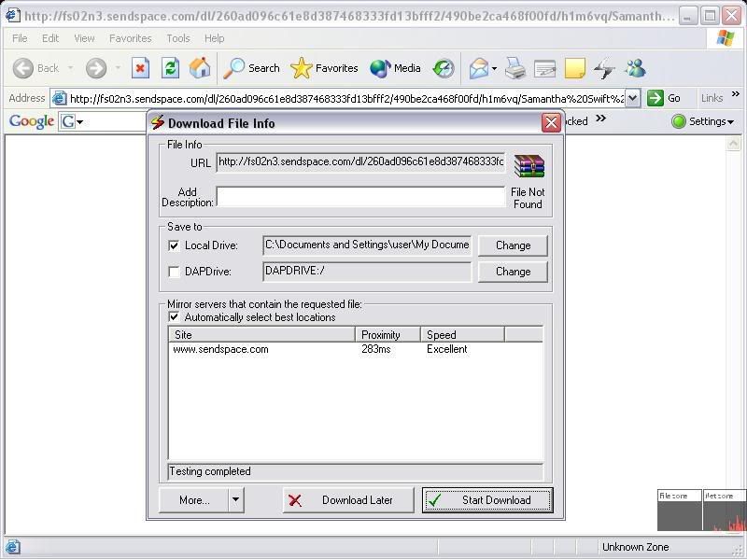747x560 pixels.
Task: Click the Add Description text field
Action: pyautogui.click(x=360, y=196)
